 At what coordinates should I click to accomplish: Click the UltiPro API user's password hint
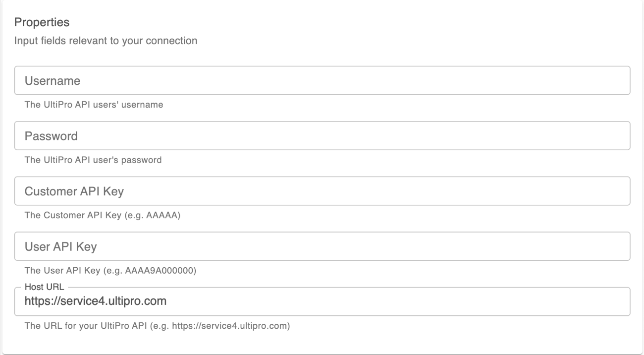93,160
